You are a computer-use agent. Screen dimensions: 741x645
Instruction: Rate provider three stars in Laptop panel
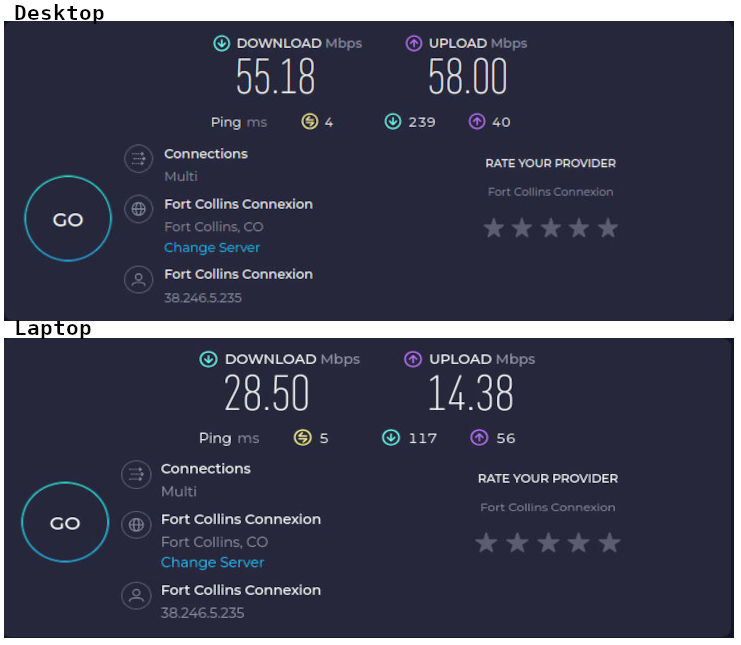[x=548, y=543]
